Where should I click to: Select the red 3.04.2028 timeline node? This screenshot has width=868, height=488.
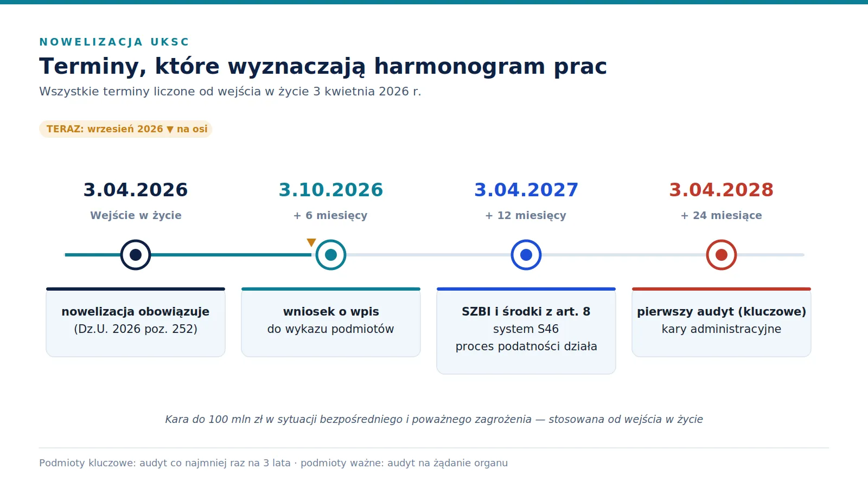coord(722,255)
